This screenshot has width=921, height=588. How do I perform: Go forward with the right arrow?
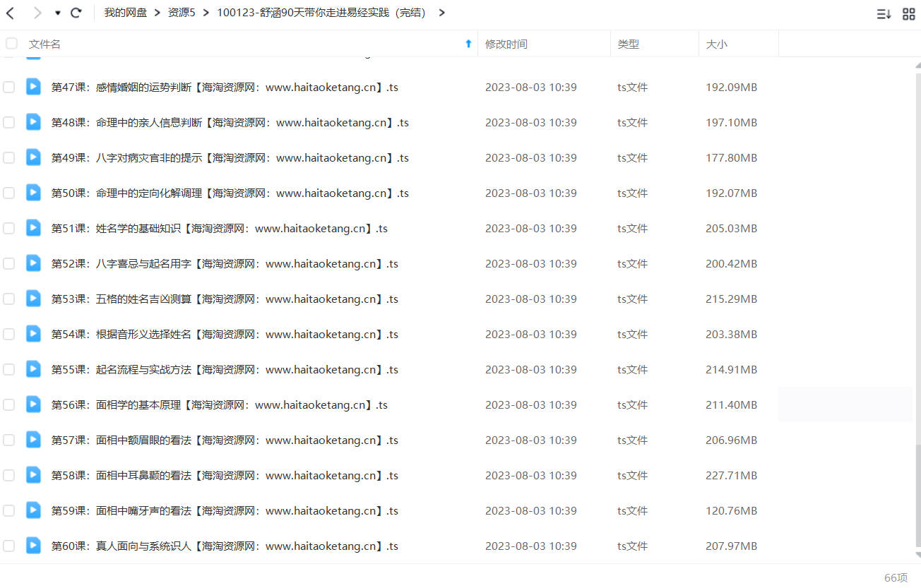click(x=37, y=13)
